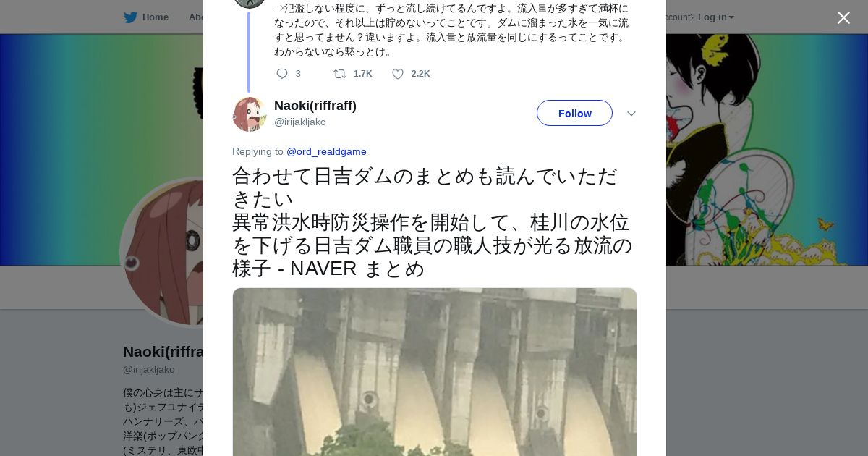868x456 pixels.
Task: Click the @irijakljako handle in tweet
Action: 300,122
